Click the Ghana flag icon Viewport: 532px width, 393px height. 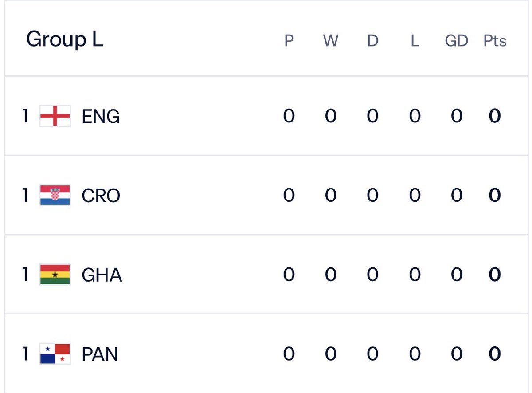tap(55, 275)
